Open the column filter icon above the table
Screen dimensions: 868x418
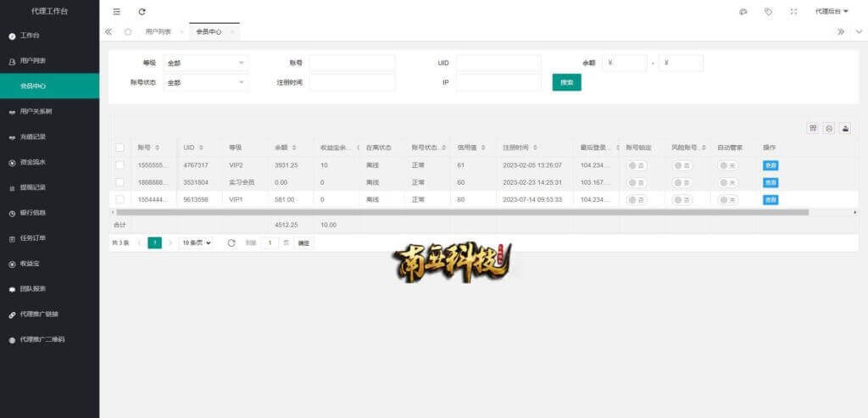coord(813,128)
